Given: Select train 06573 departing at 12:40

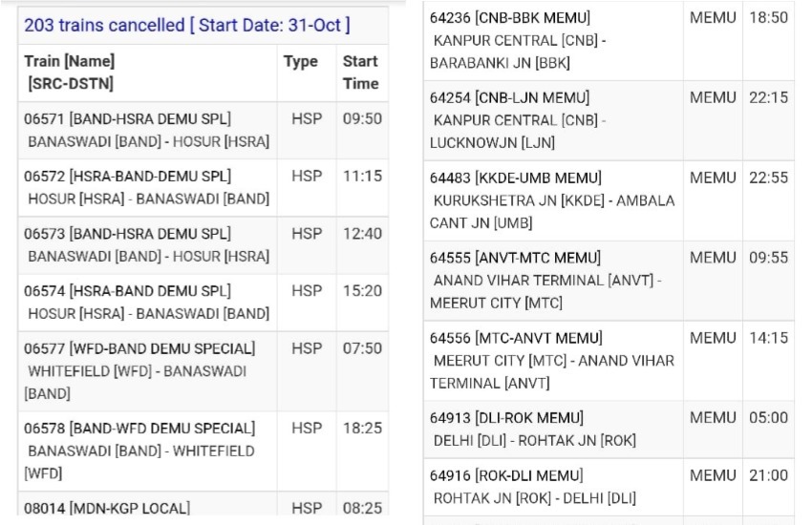Looking at the screenshot, I should pyautogui.click(x=203, y=245).
